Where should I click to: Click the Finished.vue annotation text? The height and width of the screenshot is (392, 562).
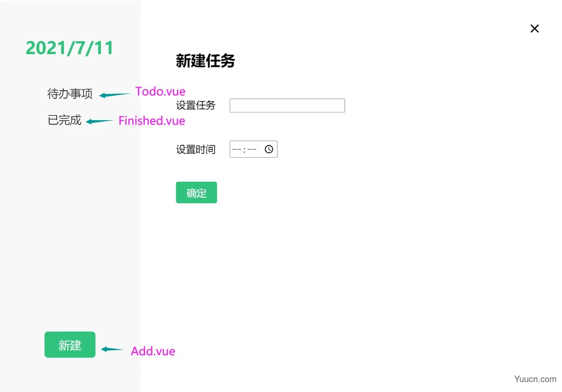click(x=152, y=121)
